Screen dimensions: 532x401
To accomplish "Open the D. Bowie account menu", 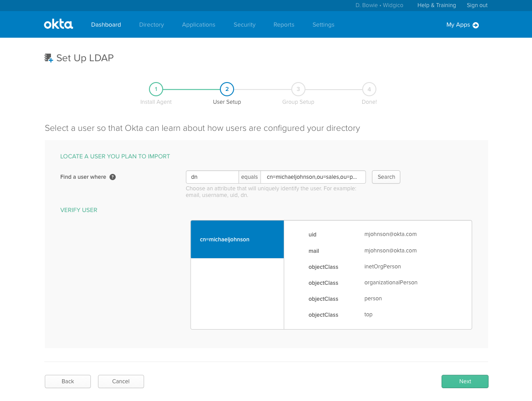I will [379, 5].
